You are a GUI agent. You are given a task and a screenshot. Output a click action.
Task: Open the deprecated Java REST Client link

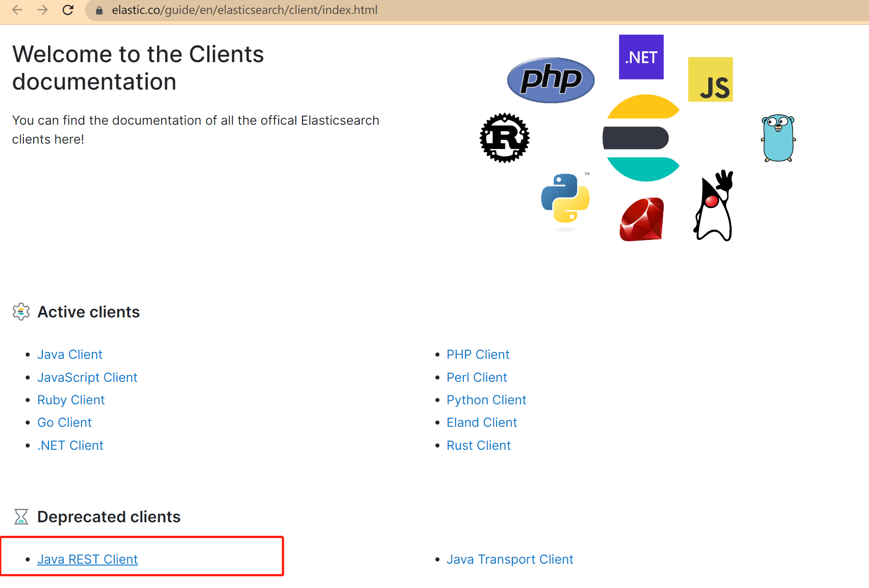[x=87, y=559]
